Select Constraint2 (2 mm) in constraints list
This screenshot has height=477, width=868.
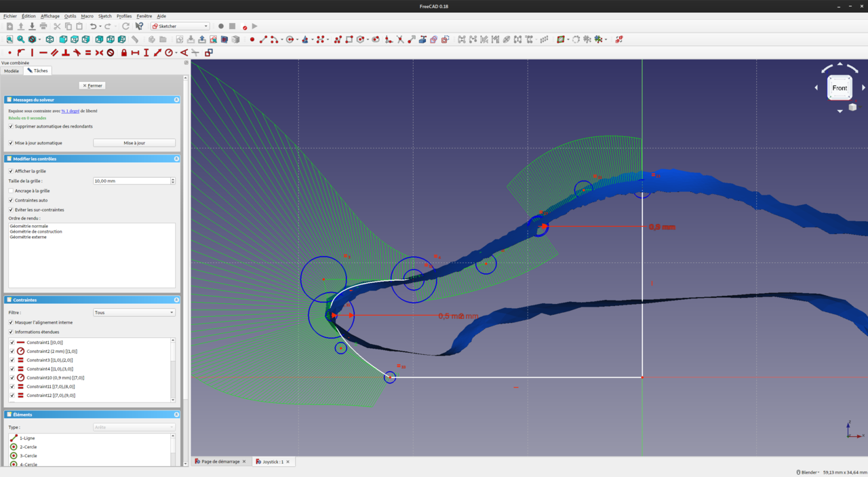[52, 351]
